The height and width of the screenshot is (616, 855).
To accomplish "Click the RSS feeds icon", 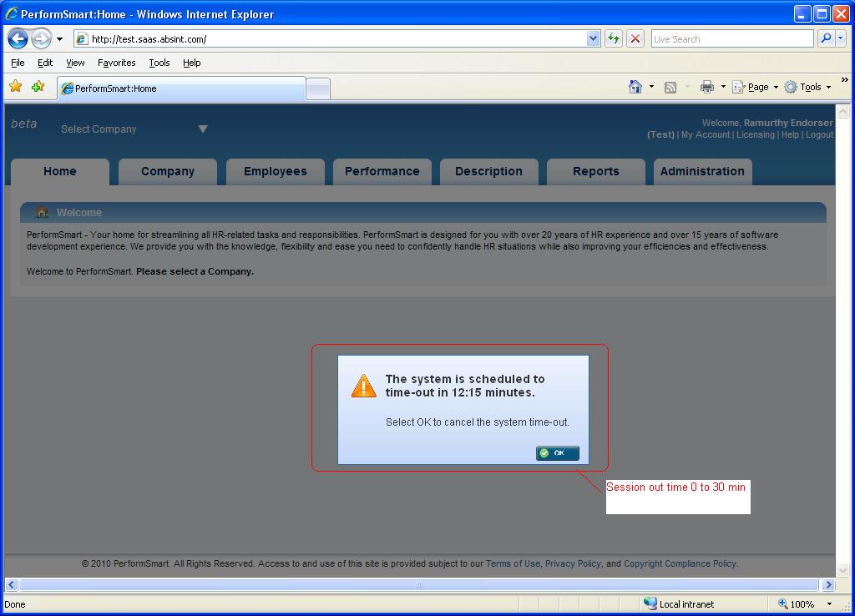I will pos(670,87).
